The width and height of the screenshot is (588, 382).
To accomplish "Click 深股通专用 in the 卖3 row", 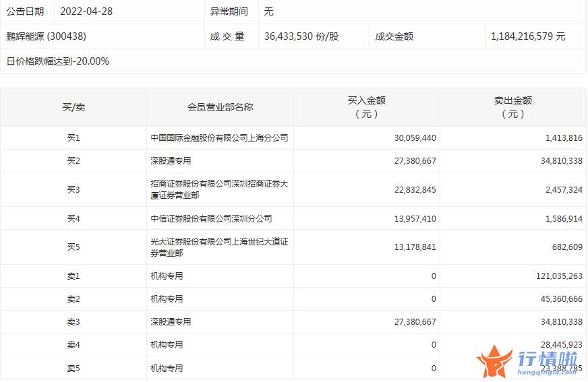I will click(x=171, y=322).
